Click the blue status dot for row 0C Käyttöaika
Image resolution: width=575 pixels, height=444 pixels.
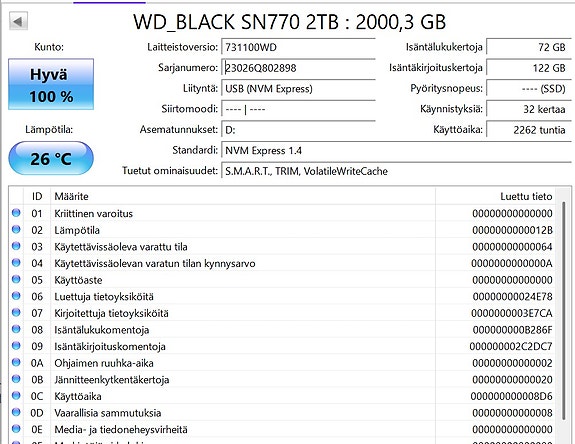click(x=16, y=396)
